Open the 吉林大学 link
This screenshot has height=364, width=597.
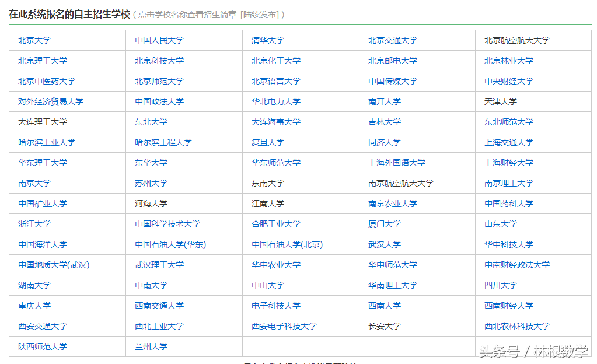pyautogui.click(x=385, y=123)
